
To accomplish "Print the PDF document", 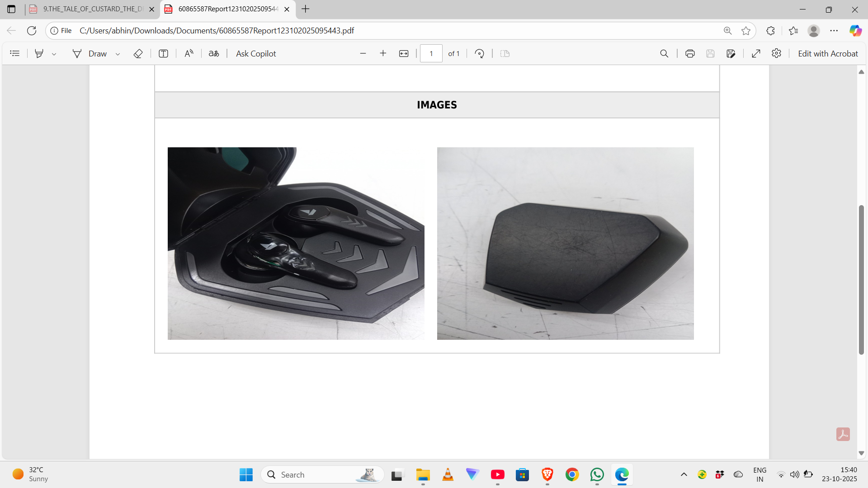I will tap(690, 53).
